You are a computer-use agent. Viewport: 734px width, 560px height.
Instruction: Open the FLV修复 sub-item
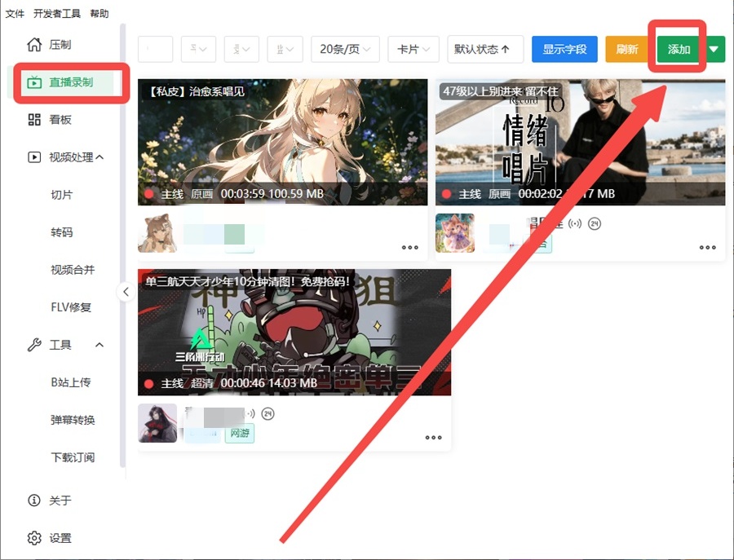tap(71, 307)
